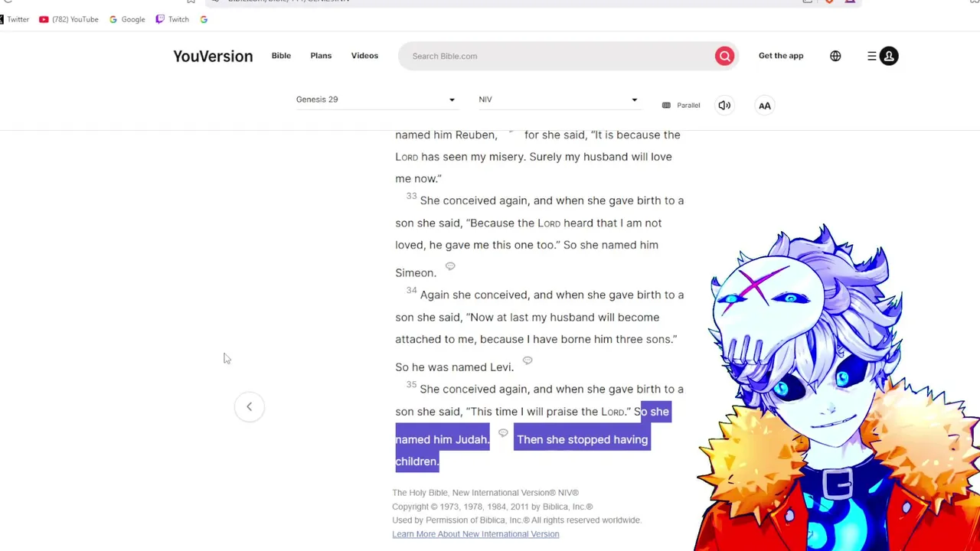
Task: Open the Google bookmark
Action: tap(127, 19)
